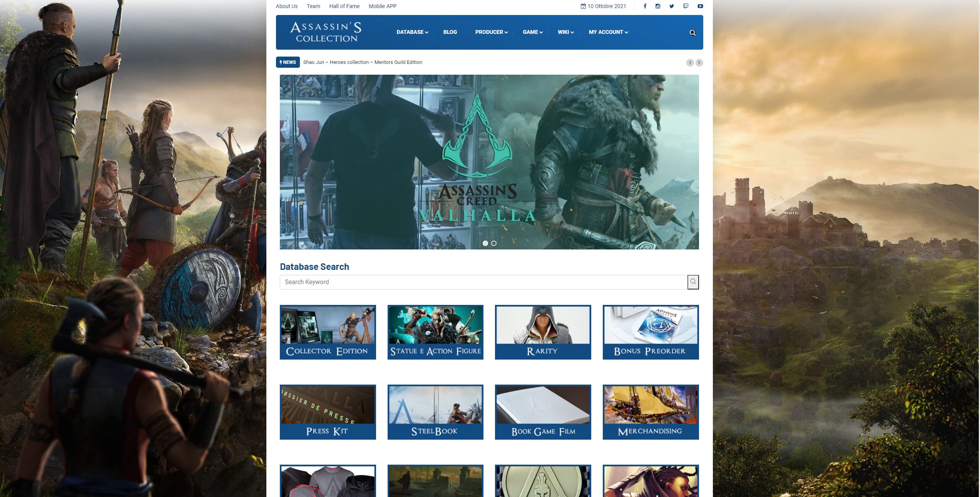980x497 pixels.
Task: Expand the DATABASE dropdown menu
Action: coord(412,32)
